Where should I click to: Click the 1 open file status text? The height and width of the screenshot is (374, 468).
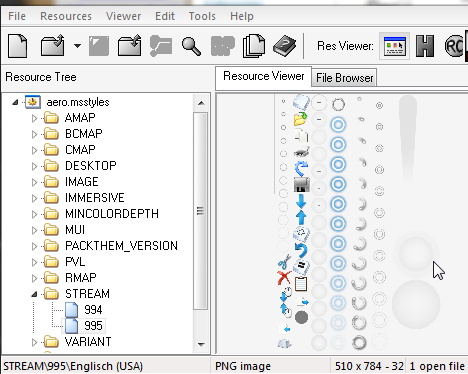click(437, 366)
